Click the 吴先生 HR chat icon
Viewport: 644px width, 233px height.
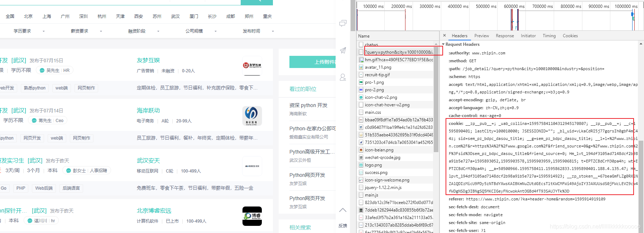tap(42, 71)
